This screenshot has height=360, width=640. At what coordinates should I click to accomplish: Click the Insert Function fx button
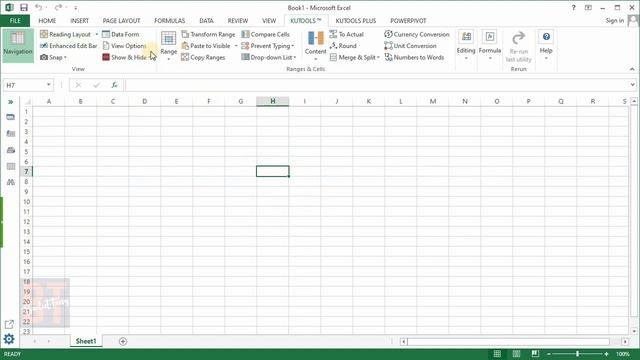click(x=114, y=85)
